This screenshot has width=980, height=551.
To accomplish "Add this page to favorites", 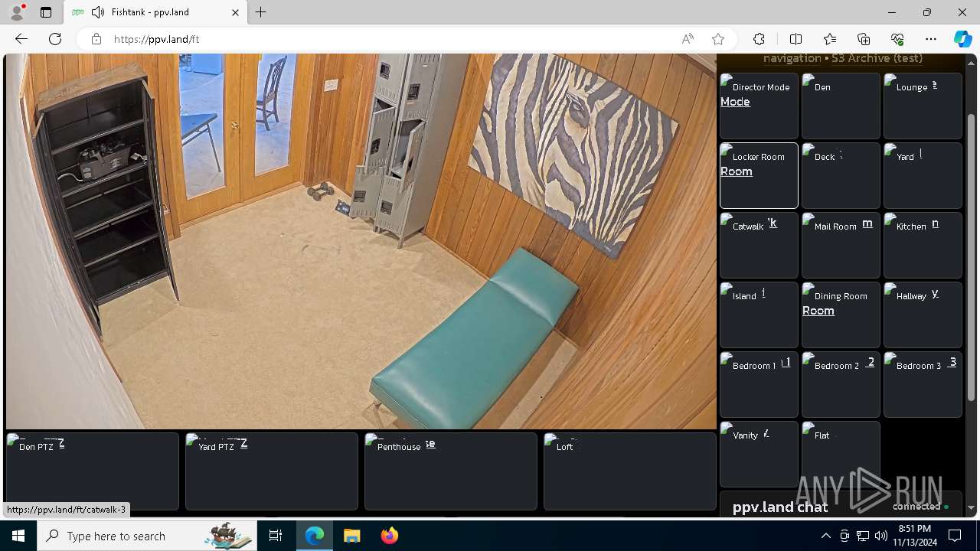I will point(718,39).
